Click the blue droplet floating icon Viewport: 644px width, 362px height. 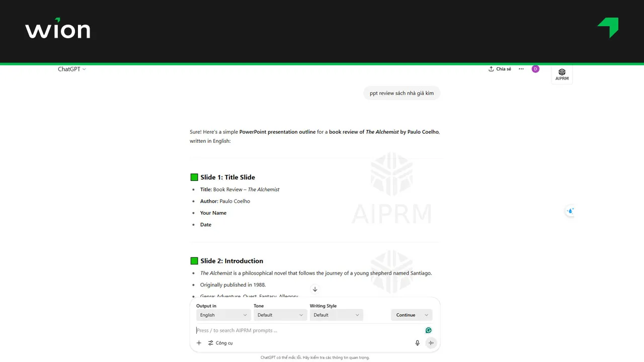click(x=570, y=211)
